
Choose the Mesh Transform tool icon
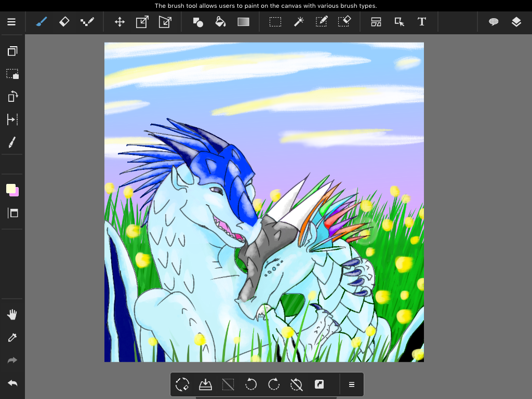tap(165, 22)
